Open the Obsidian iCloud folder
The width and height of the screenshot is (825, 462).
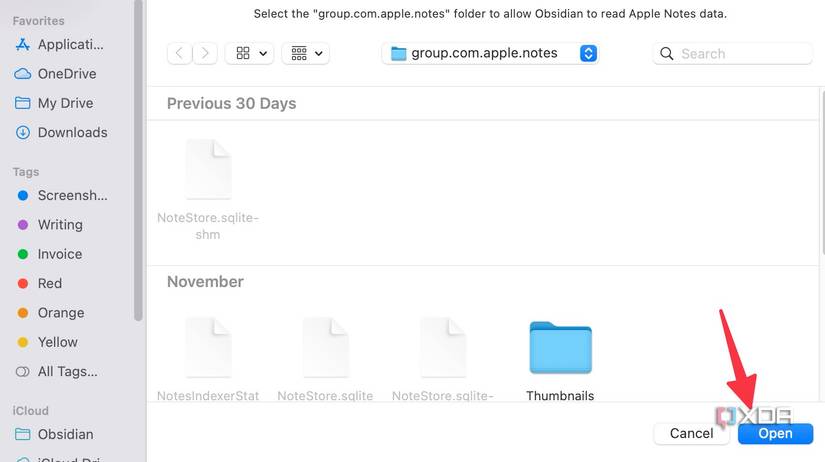tap(54, 435)
